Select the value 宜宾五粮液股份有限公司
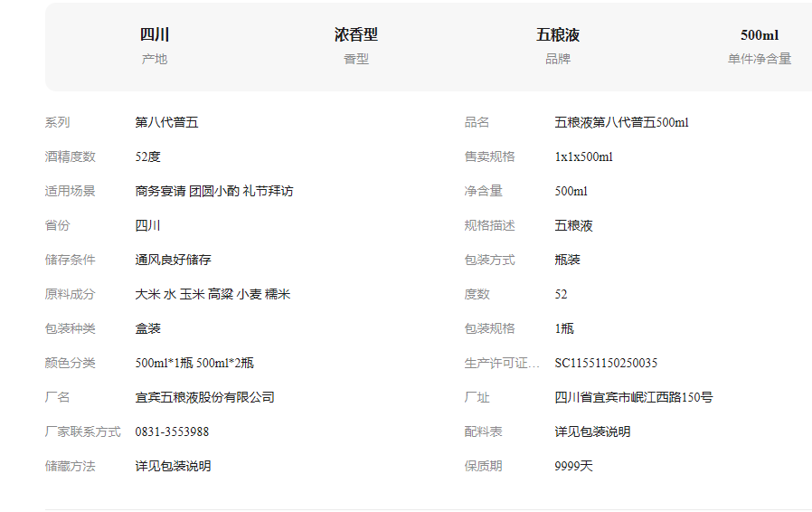The image size is (812, 512). (x=204, y=397)
